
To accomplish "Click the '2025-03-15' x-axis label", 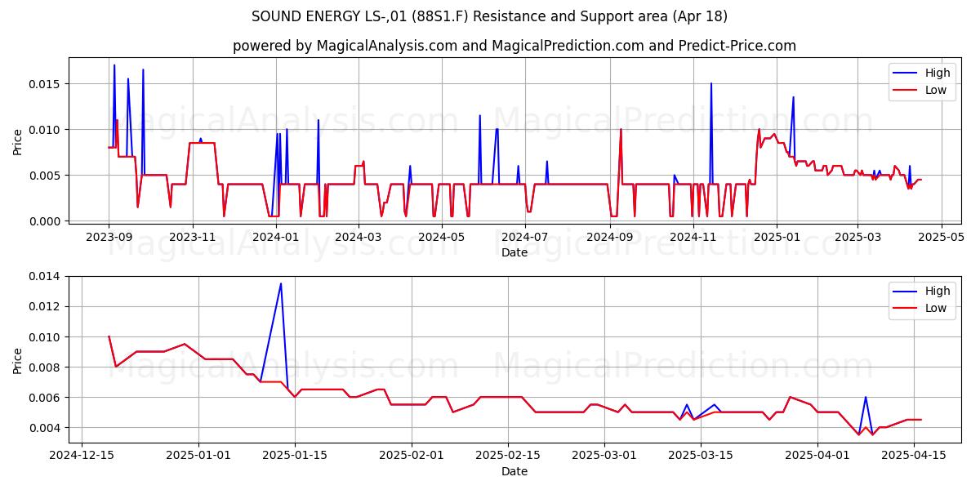I will click(x=701, y=456).
